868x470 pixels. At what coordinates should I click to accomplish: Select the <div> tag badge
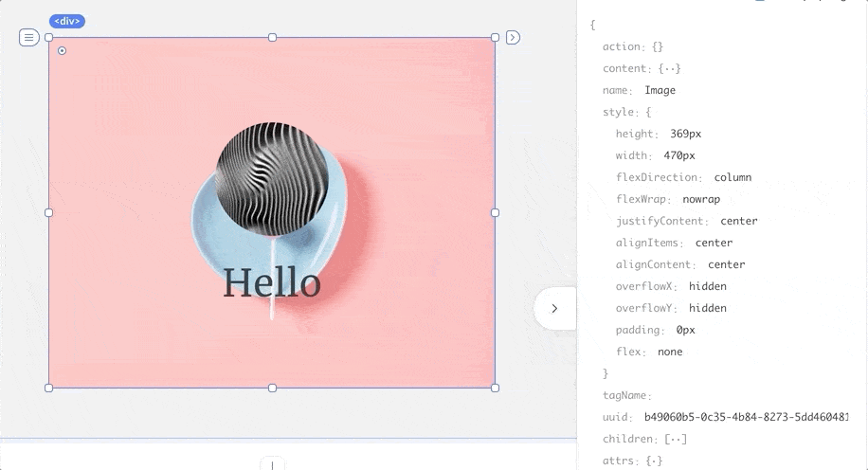coord(67,21)
